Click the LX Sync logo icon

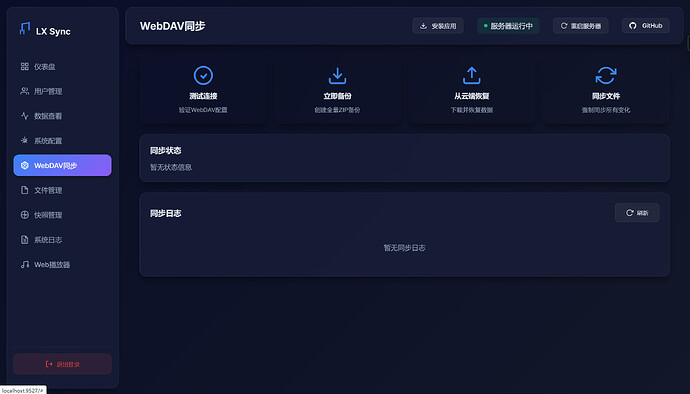click(25, 29)
